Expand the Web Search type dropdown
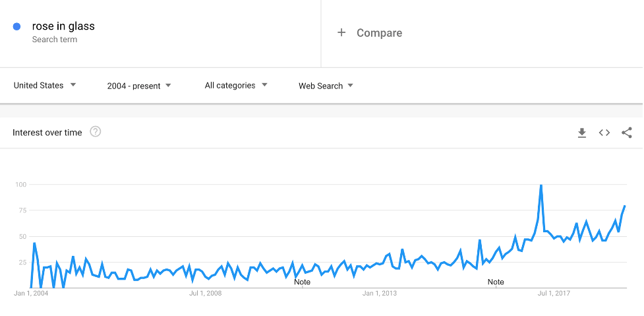This screenshot has width=644, height=316. pyautogui.click(x=326, y=85)
